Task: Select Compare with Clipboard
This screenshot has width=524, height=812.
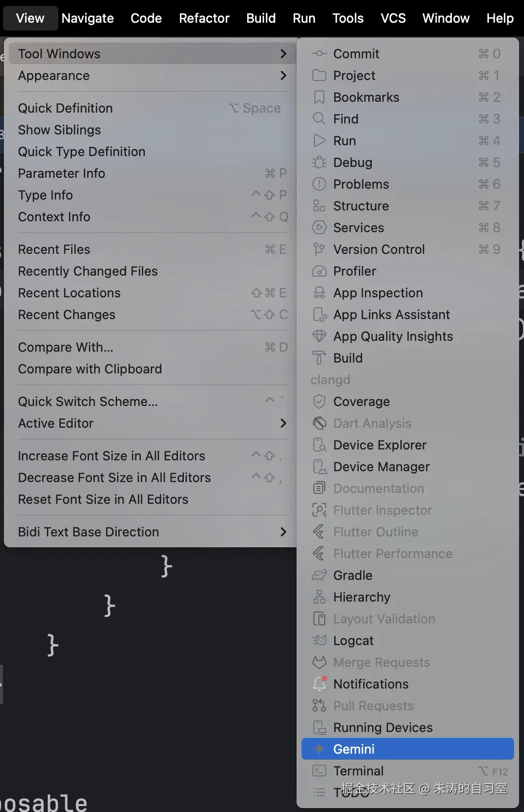Action: [x=90, y=369]
